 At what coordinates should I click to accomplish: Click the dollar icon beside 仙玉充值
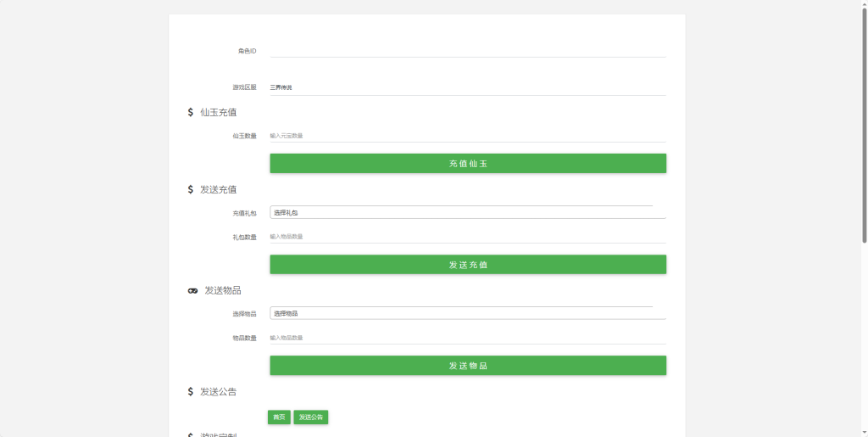(191, 113)
